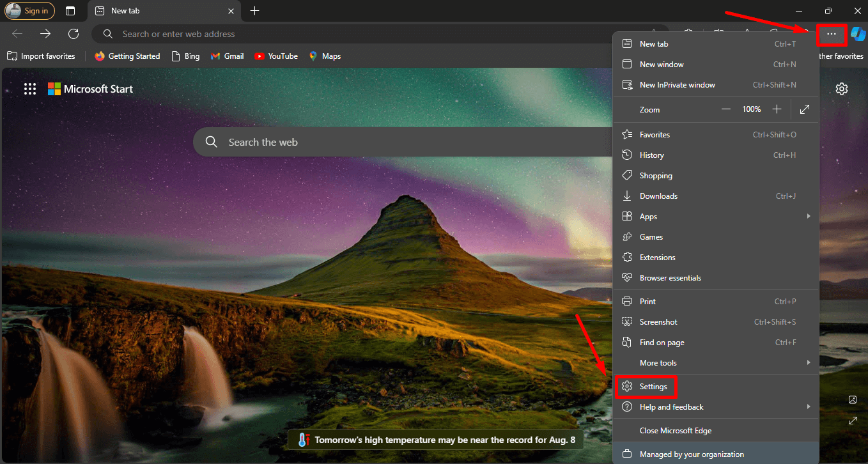The height and width of the screenshot is (464, 868).
Task: Choose Print from the menu
Action: [x=716, y=302]
